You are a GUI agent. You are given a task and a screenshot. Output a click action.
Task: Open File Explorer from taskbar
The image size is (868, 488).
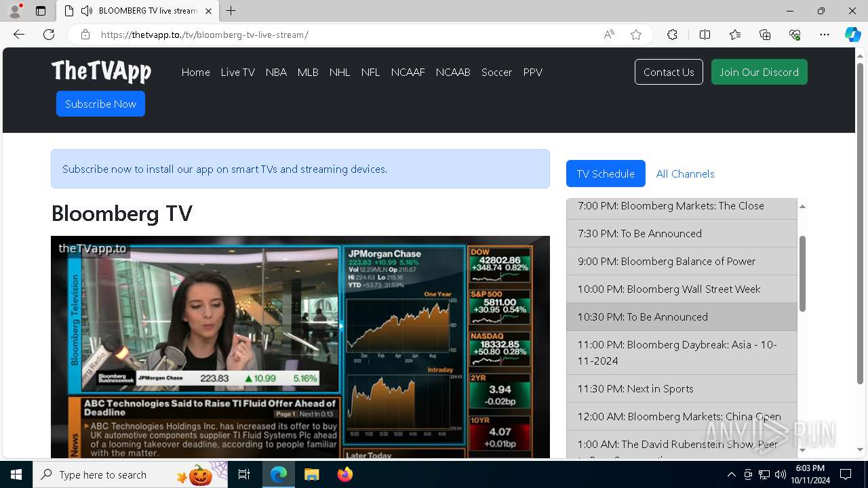(x=311, y=474)
